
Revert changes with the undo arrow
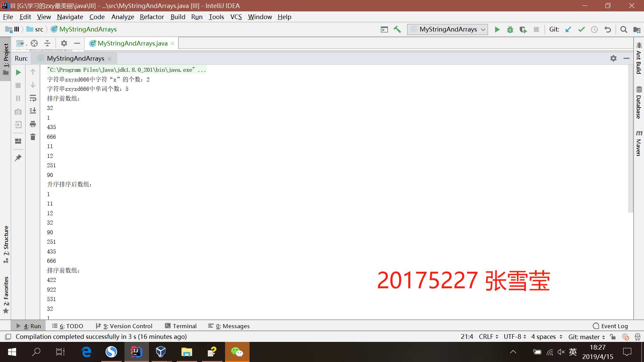607,29
